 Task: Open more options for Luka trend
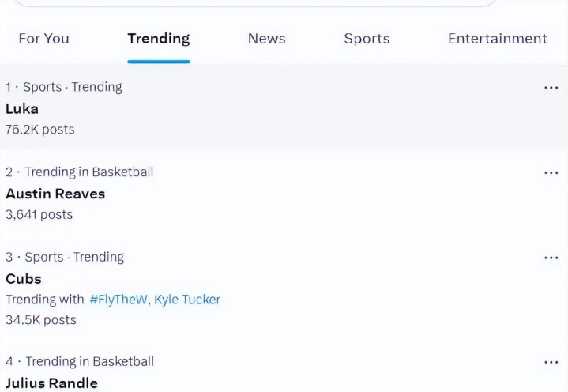[551, 88]
